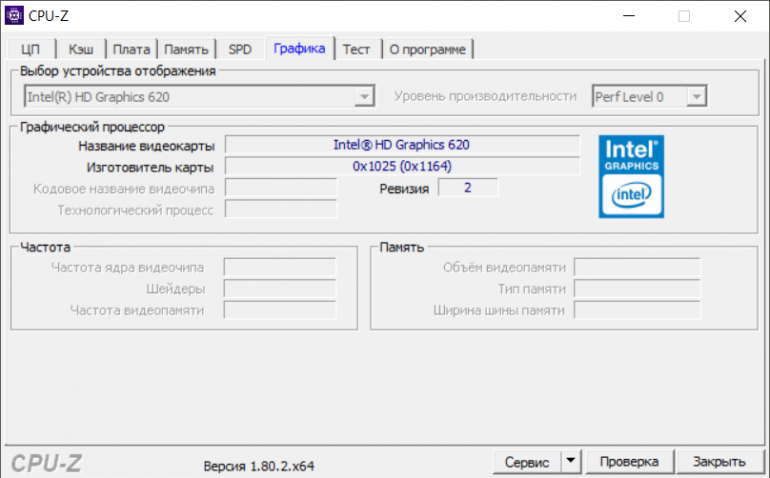Select the Память tab
Screen dimensions: 770x478
(x=186, y=50)
